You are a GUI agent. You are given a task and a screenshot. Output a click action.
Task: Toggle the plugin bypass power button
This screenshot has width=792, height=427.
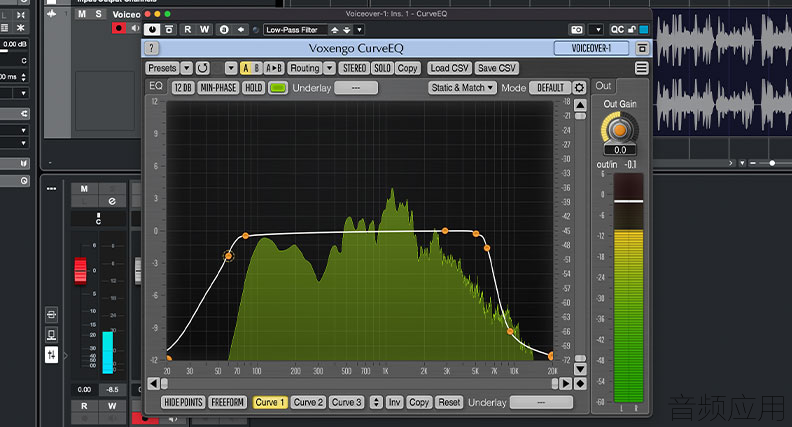(x=152, y=29)
